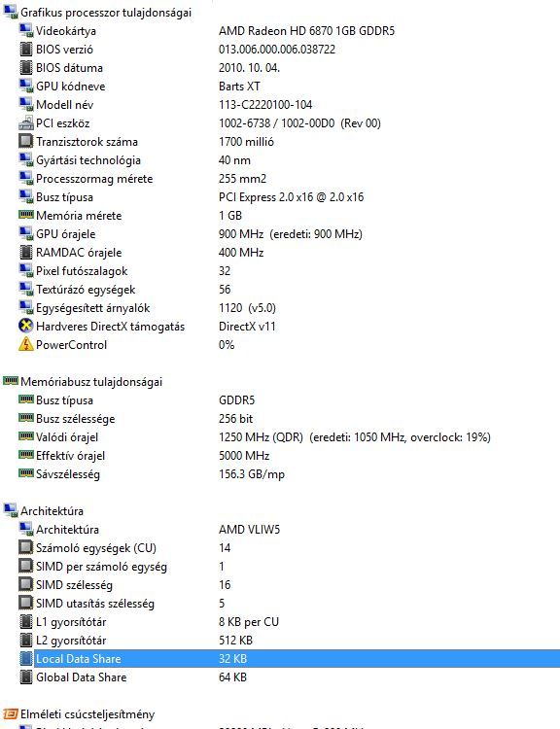The image size is (560, 729).
Task: Click the value AMD Radeon HD 6870 1GB GDDR5
Action: pyautogui.click(x=306, y=31)
